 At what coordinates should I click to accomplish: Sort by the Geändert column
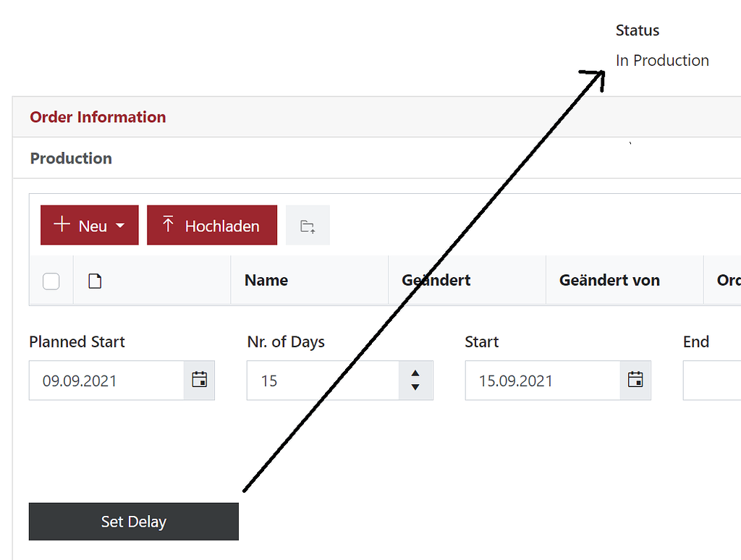(x=436, y=281)
